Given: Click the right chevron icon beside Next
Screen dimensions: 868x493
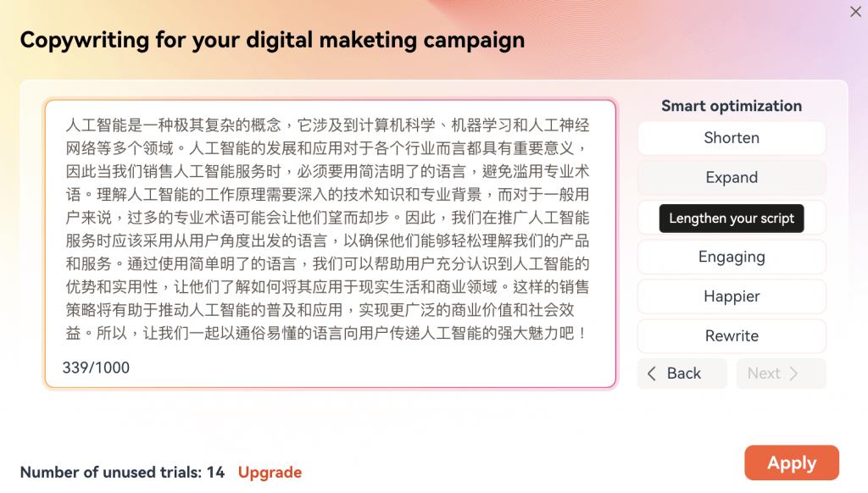Looking at the screenshot, I should point(793,374).
